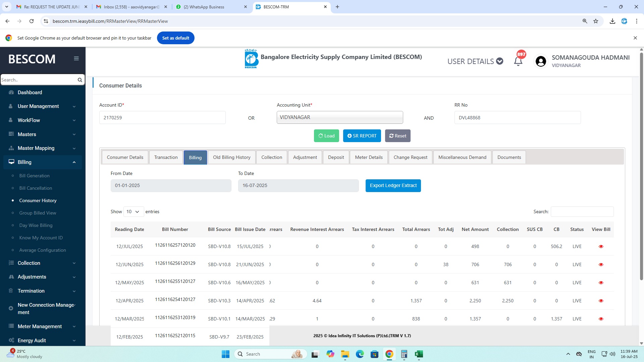Image resolution: width=644 pixels, height=362 pixels.
Task: Open Know My Account ID in sidebar
Action: point(41,238)
